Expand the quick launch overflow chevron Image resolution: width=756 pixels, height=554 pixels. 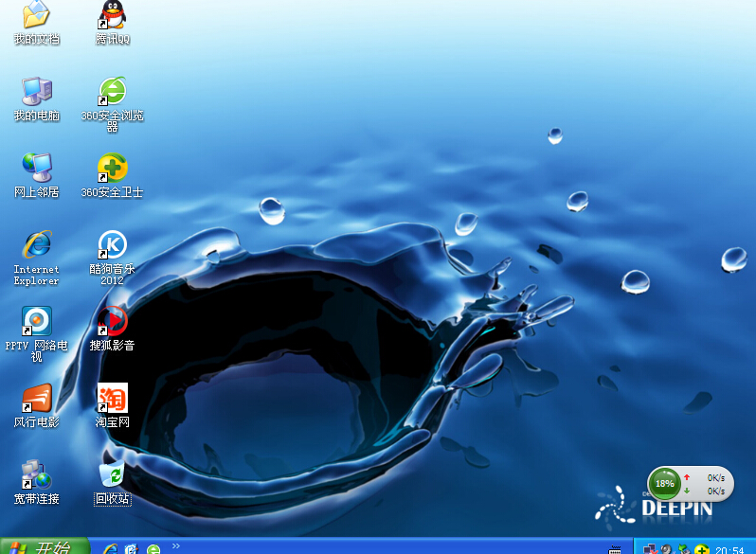point(176,545)
